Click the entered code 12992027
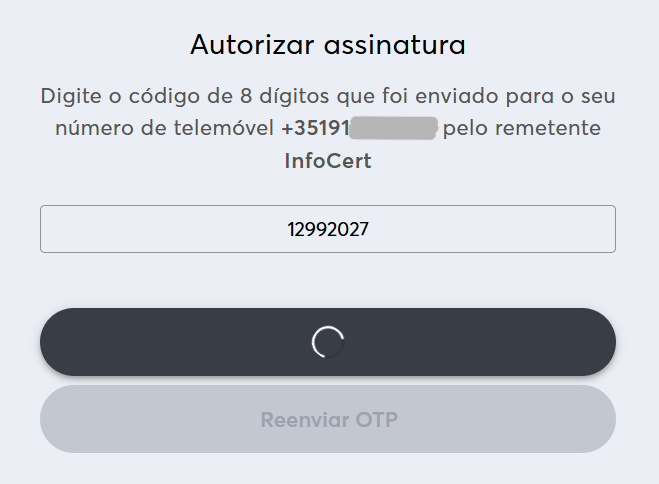Screen dimensions: 659x484 (328, 229)
